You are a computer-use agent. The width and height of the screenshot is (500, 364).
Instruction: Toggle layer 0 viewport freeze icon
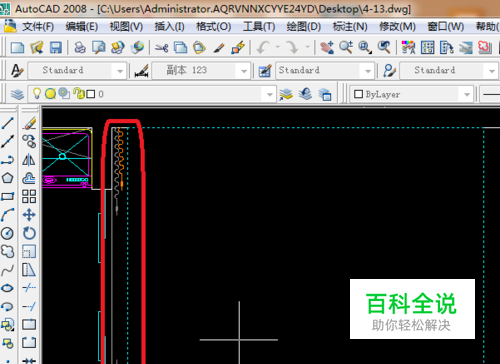pyautogui.click(x=64, y=94)
